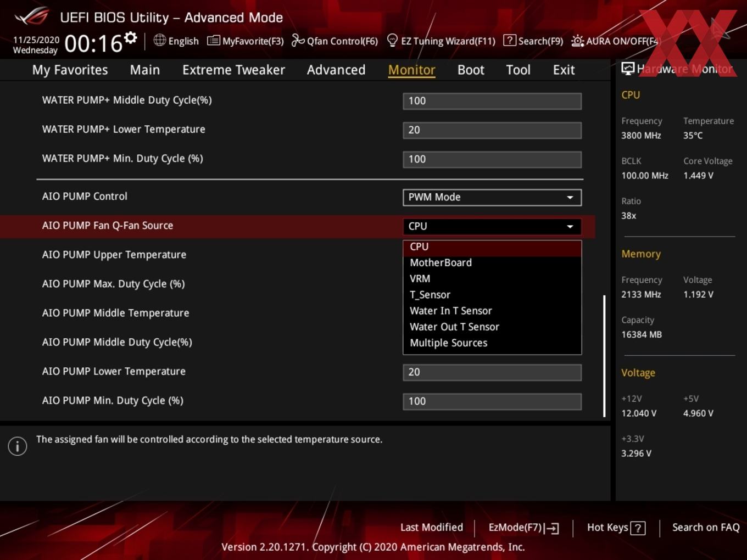
Task: Edit WATER PUMP+ Lower Temperature field
Action: pyautogui.click(x=492, y=130)
